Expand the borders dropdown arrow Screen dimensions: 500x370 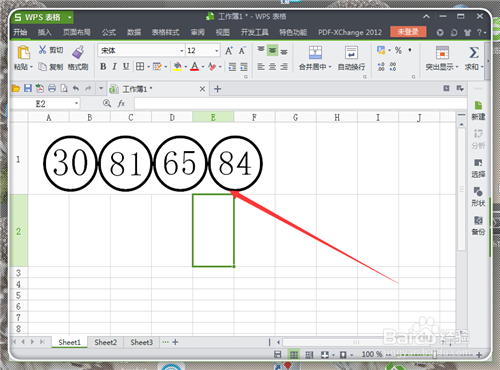[x=148, y=67]
